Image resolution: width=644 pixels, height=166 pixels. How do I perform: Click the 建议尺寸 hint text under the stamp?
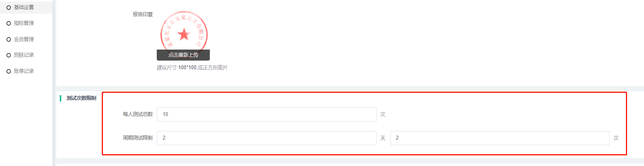[192, 68]
